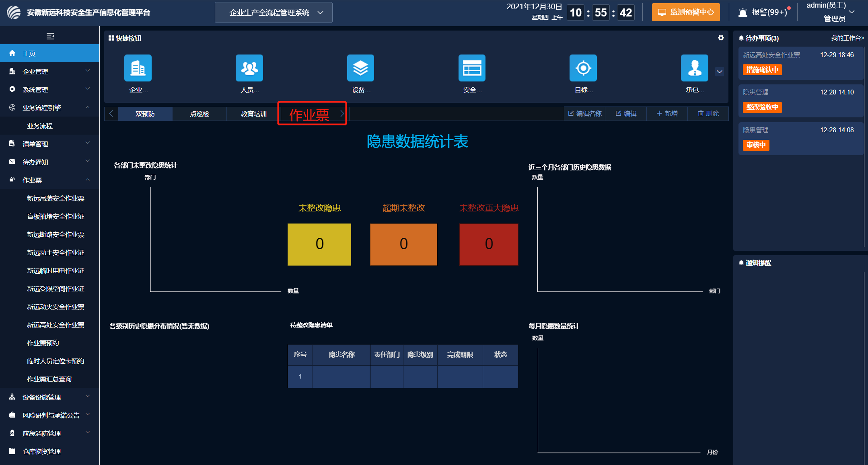
Task: Switch to the 双预防 tab
Action: tap(145, 114)
